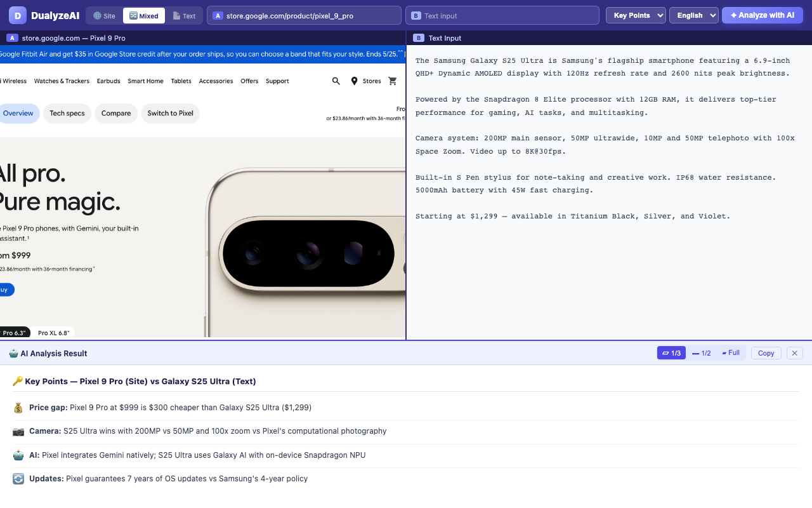812x508 pixels.
Task: Click the key icon in results heading
Action: 18,382
